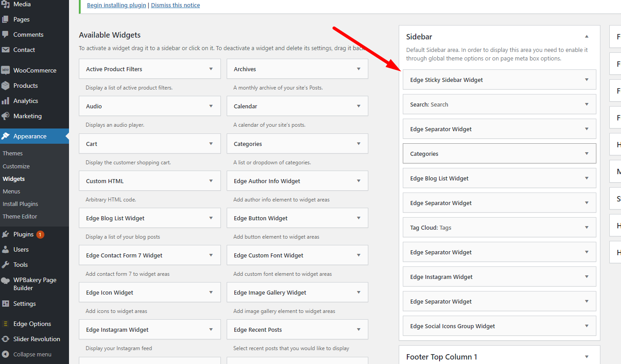This screenshot has width=621, height=364.
Task: Collapse the Sidebar widget area
Action: click(586, 36)
